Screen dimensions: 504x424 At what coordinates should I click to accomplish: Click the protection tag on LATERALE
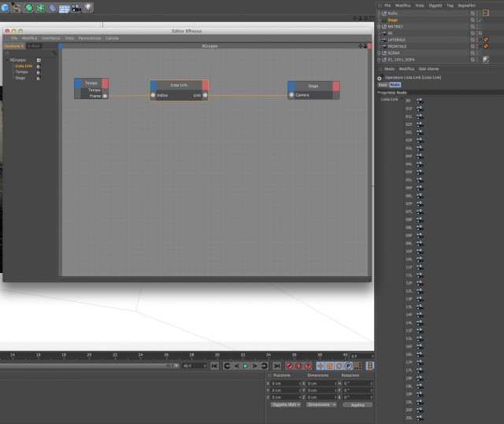[486, 39]
